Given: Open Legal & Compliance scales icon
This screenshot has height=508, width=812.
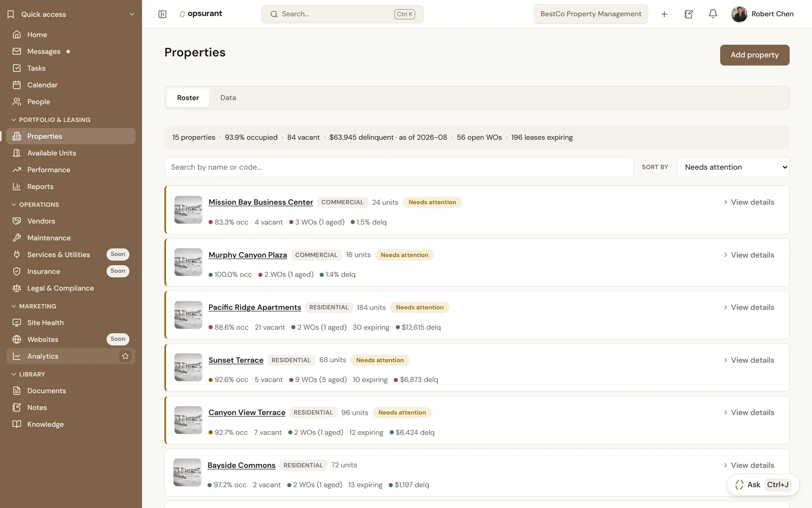Looking at the screenshot, I should 17,288.
